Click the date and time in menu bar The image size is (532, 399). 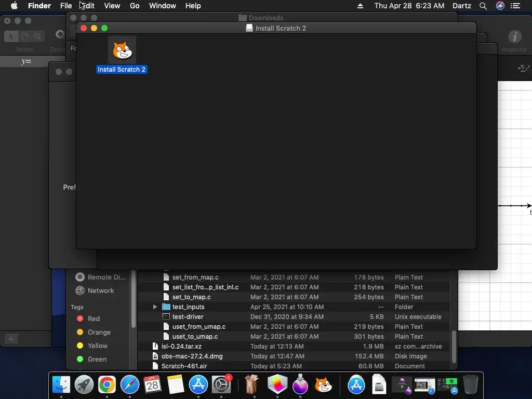409,6
